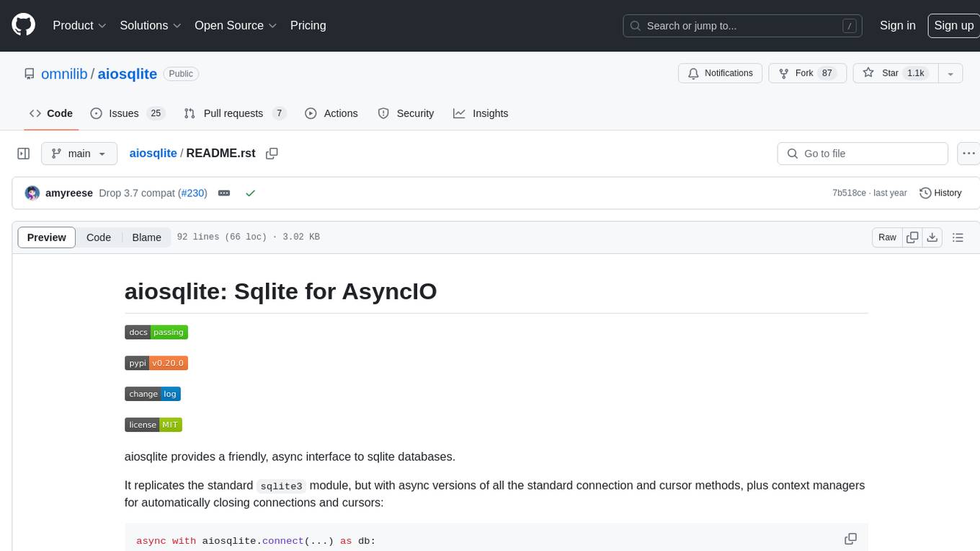Screen dimensions: 980x551
Task: Click the README.rst filename text
Action: (220, 154)
